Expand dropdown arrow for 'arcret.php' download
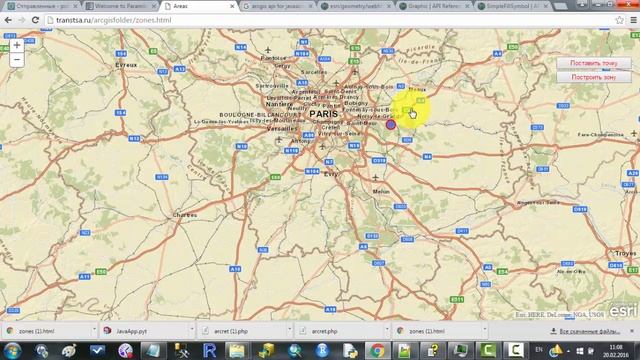The width and height of the screenshot is (640, 360). click(x=387, y=329)
